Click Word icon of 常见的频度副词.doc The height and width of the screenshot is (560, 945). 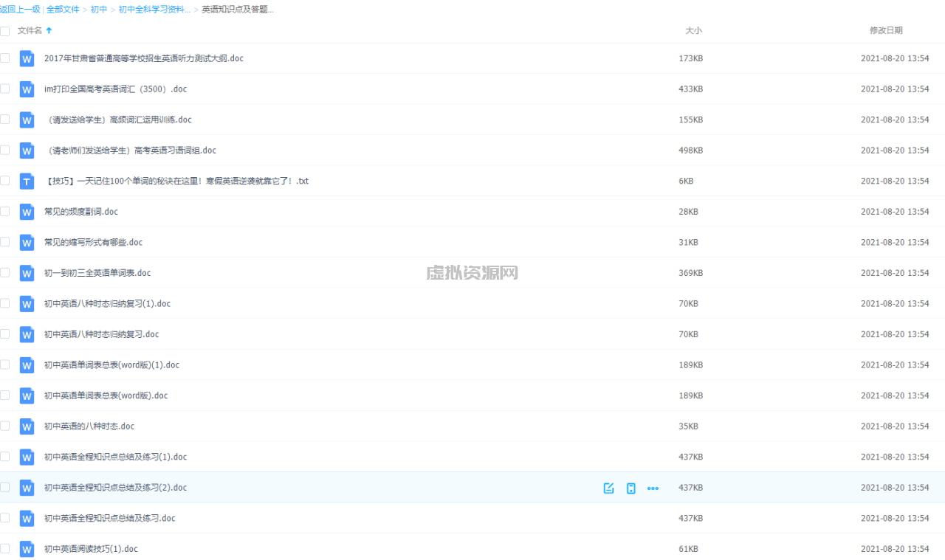27,212
